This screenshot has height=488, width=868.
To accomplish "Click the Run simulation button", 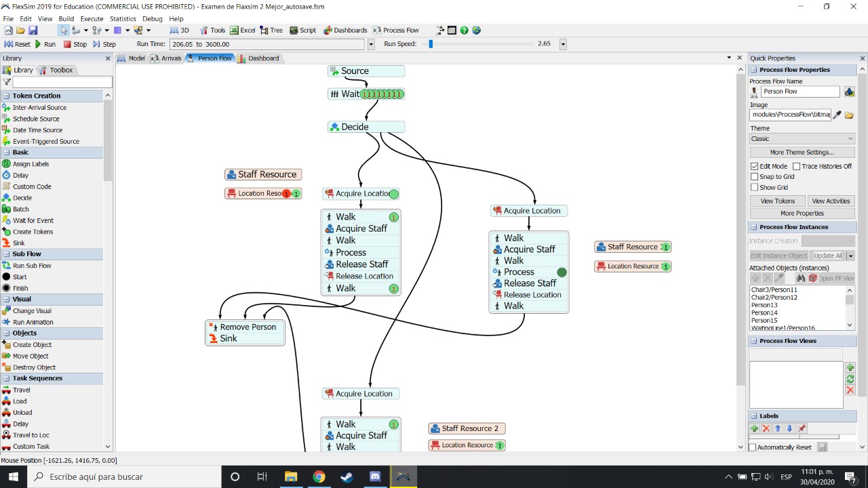I will pyautogui.click(x=45, y=44).
